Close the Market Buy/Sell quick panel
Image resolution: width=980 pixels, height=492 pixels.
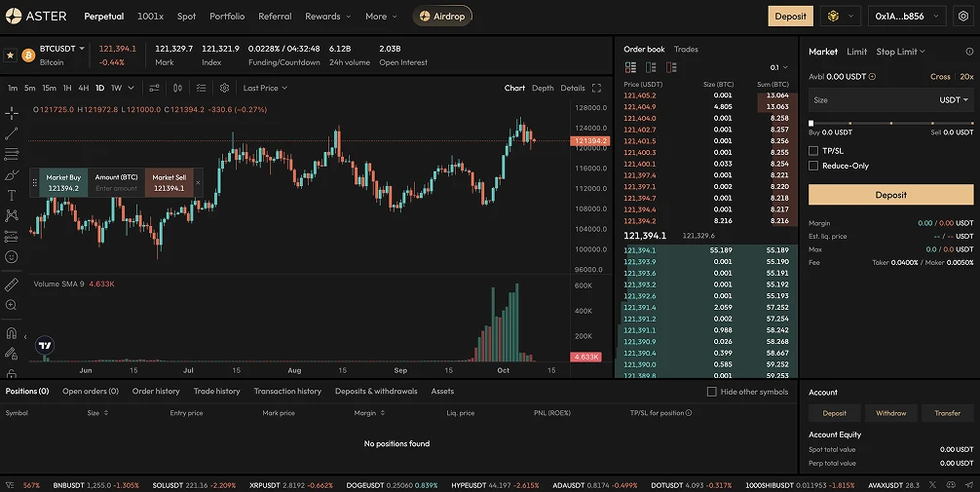click(x=198, y=183)
